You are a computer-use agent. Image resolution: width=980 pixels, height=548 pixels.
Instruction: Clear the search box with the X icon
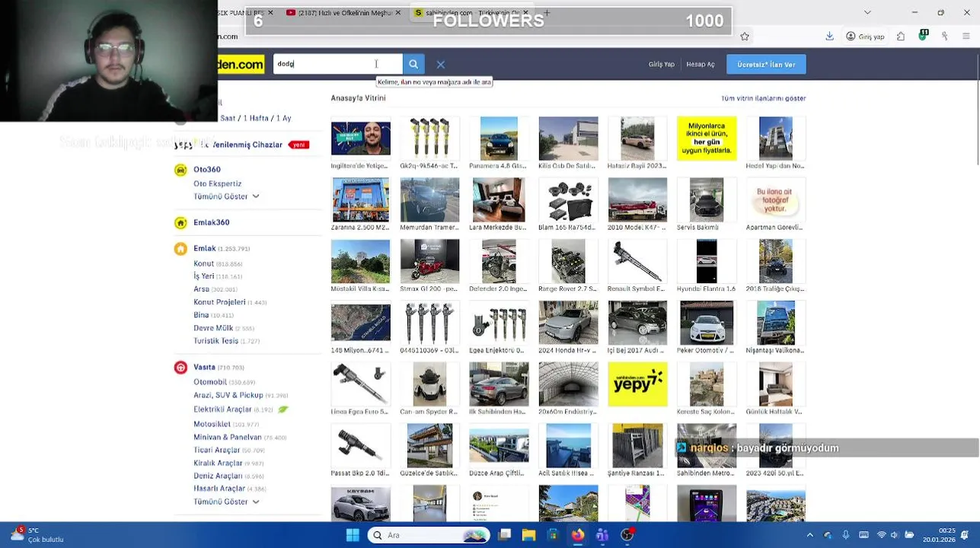point(440,65)
